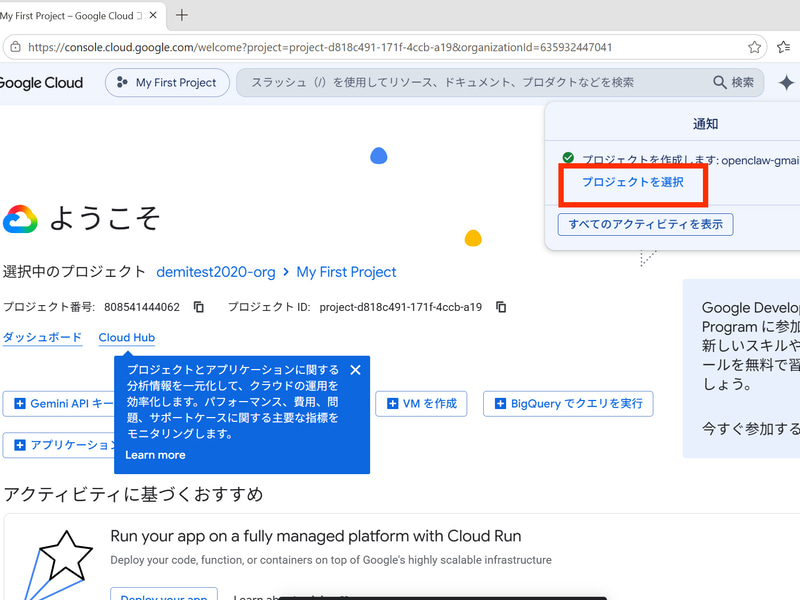Click the site info lock icon

(15, 47)
